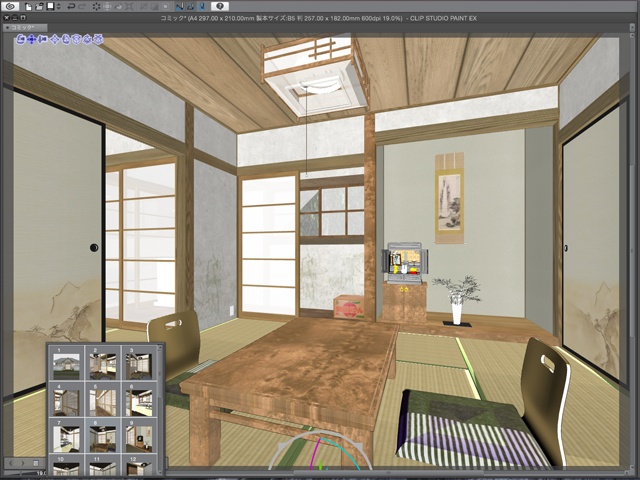Click the camera preset list icon
Image resolution: width=640 pixels, height=480 pixels.
[x=36, y=463]
